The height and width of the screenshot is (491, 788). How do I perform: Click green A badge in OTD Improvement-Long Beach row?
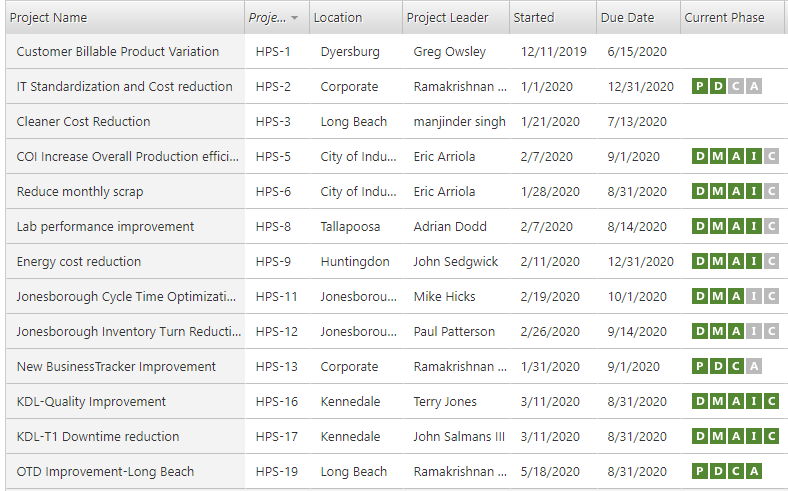754,471
